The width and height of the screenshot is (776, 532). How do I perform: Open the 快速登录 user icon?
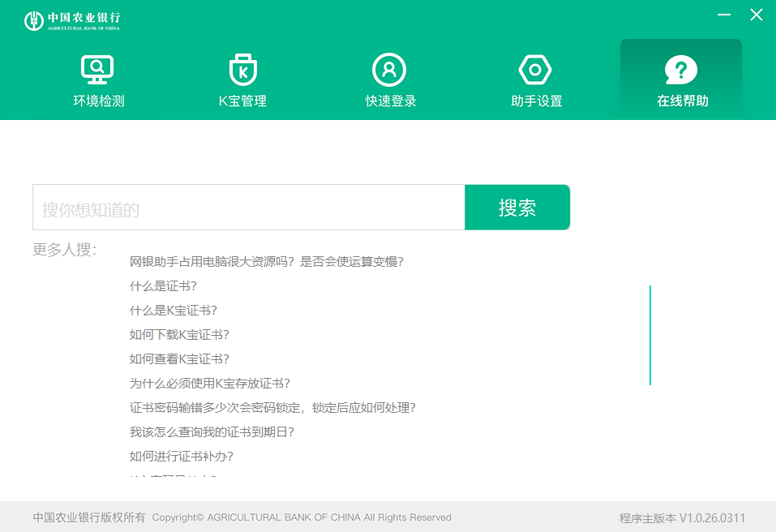[389, 70]
